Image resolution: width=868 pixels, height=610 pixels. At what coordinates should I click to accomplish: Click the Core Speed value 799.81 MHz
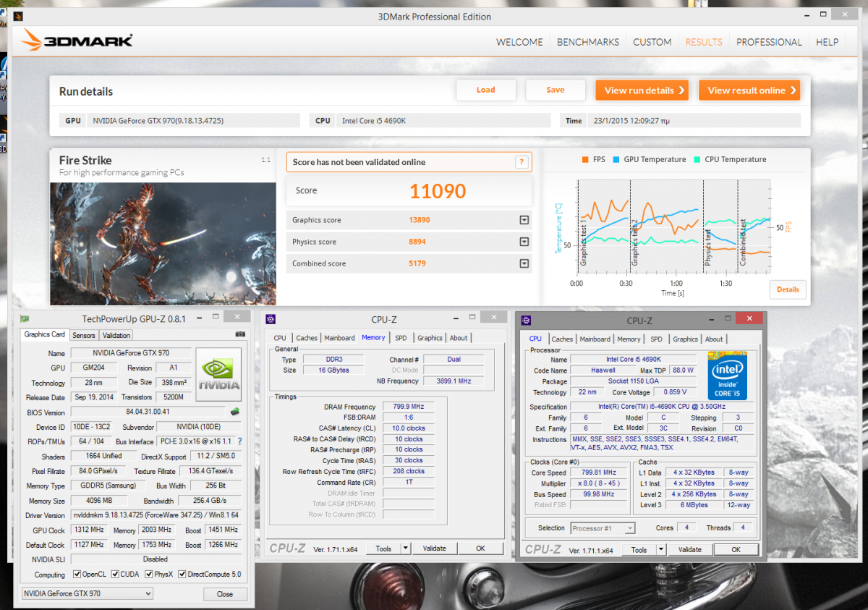[599, 473]
